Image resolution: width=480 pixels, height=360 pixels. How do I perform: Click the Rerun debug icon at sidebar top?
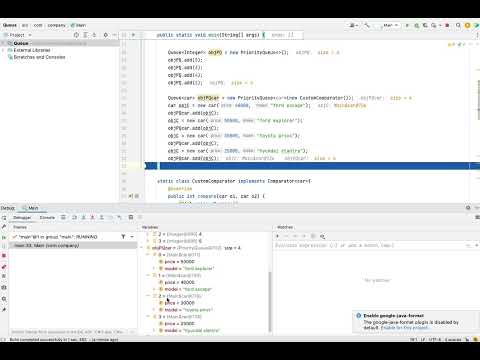tap(4, 218)
